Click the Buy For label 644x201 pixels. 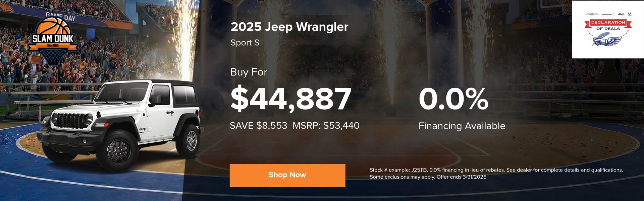point(249,72)
